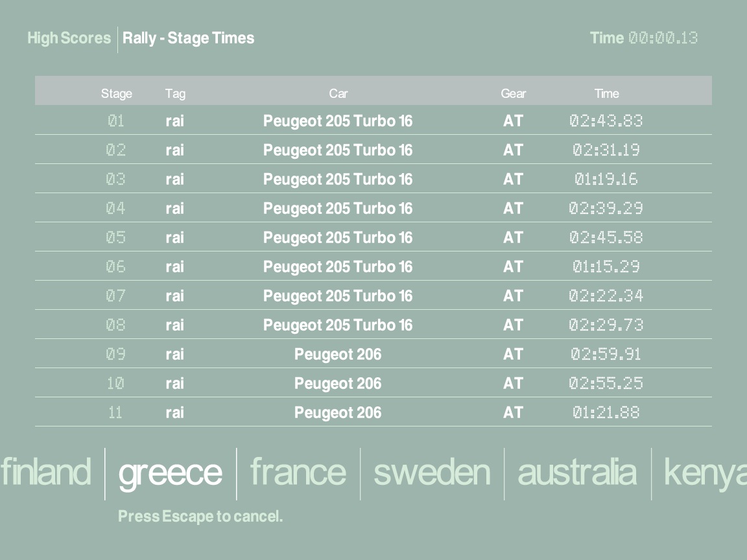Click the Car column header

[338, 93]
